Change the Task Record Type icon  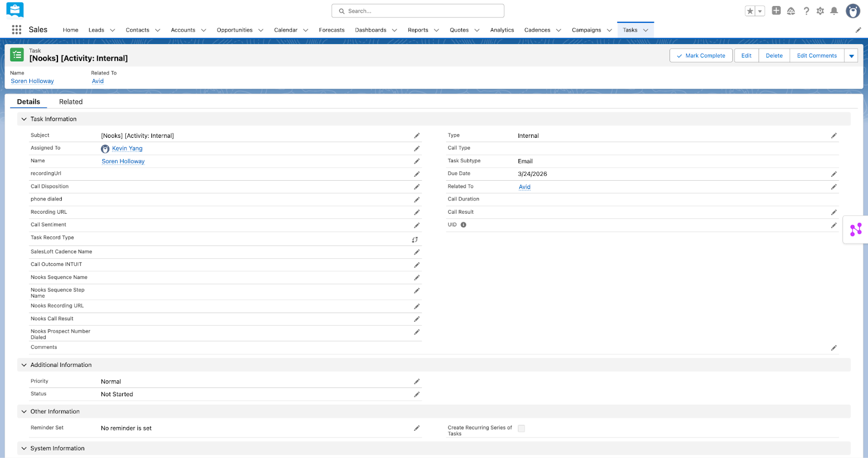pyautogui.click(x=415, y=239)
